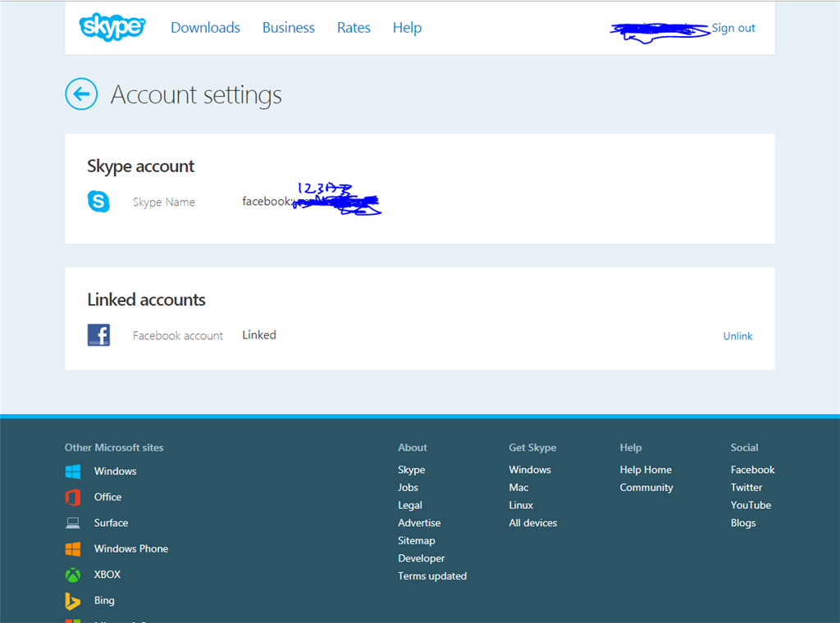Click the Account settings heading

coord(196,95)
